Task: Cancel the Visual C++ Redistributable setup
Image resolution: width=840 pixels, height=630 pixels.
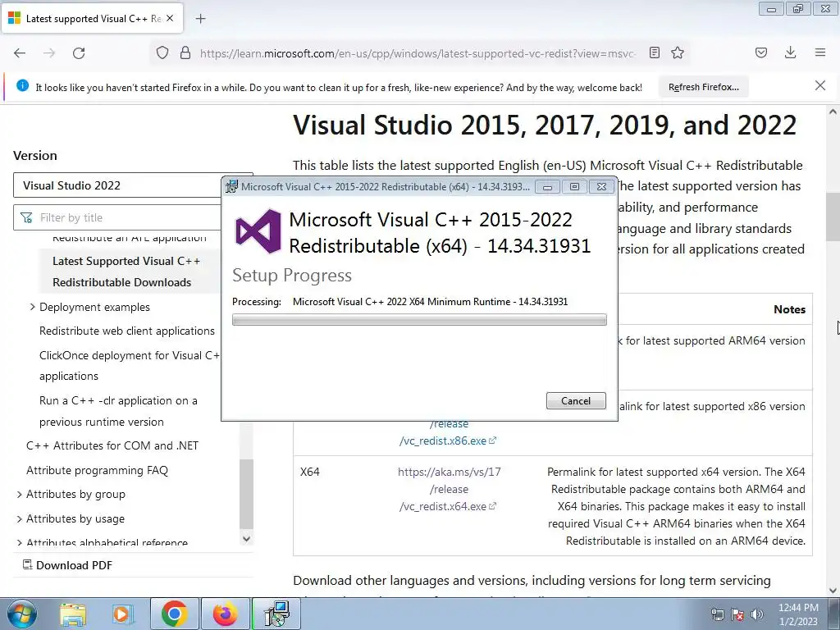Action: tap(576, 400)
